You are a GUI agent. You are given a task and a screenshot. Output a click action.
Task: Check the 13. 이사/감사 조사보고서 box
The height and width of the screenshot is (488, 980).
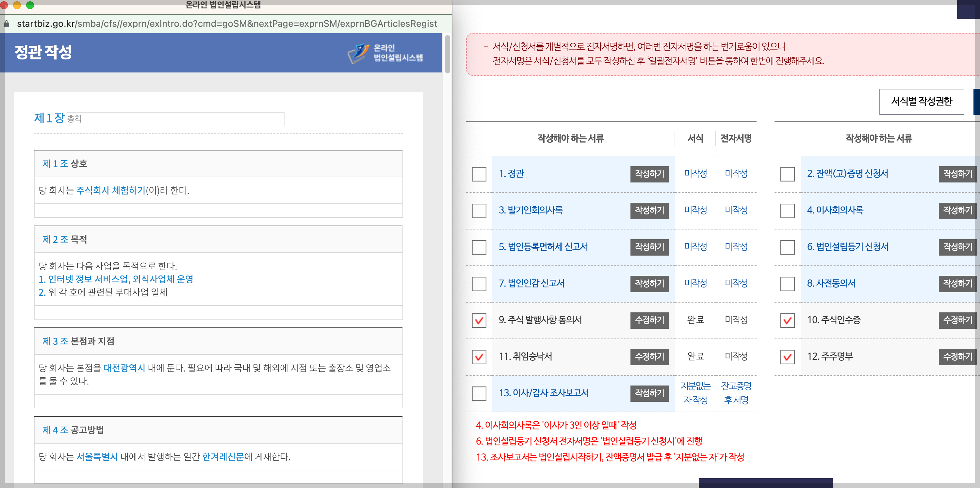coord(479,393)
